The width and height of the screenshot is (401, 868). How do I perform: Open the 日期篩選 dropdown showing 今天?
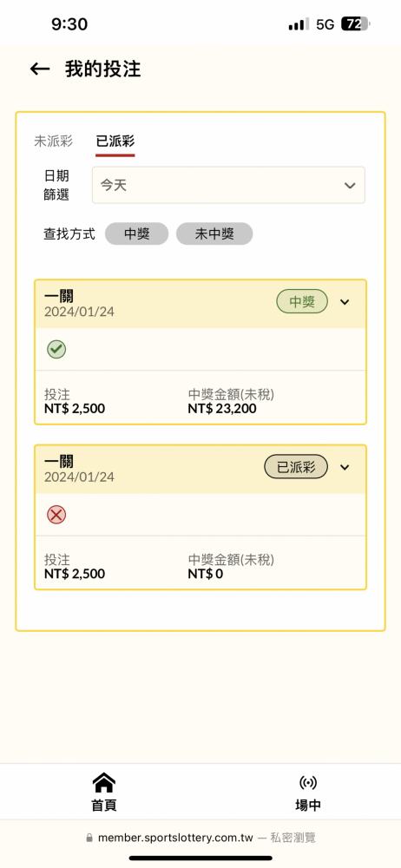click(228, 185)
